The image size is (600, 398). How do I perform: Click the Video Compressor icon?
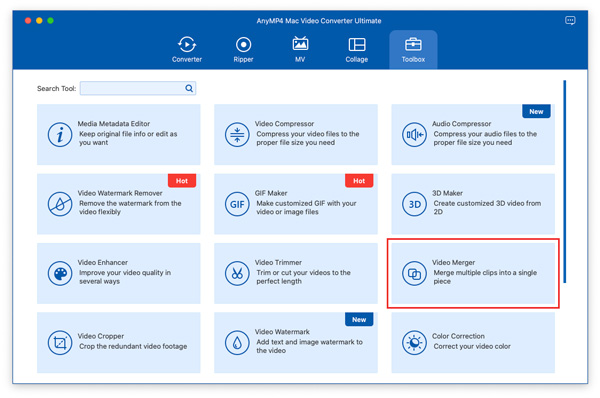[x=237, y=135]
